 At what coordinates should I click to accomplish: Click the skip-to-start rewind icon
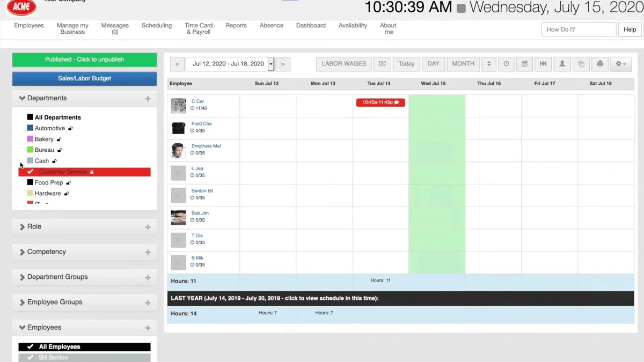point(543,64)
